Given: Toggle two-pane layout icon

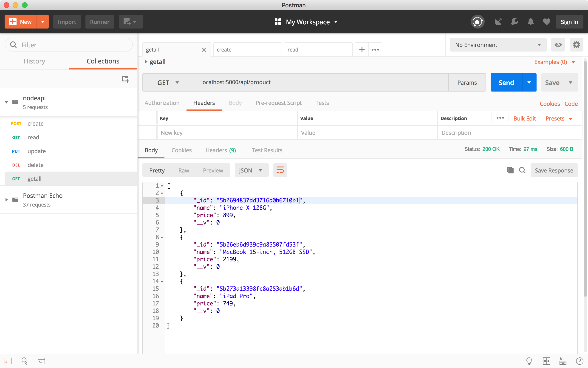Looking at the screenshot, I should [x=546, y=361].
